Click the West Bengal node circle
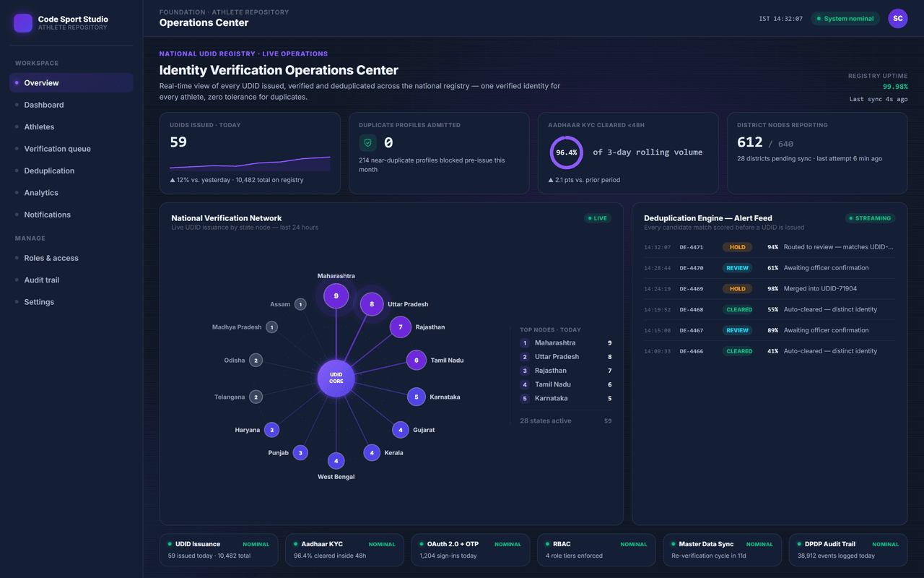This screenshot has width=924, height=578. click(x=336, y=460)
